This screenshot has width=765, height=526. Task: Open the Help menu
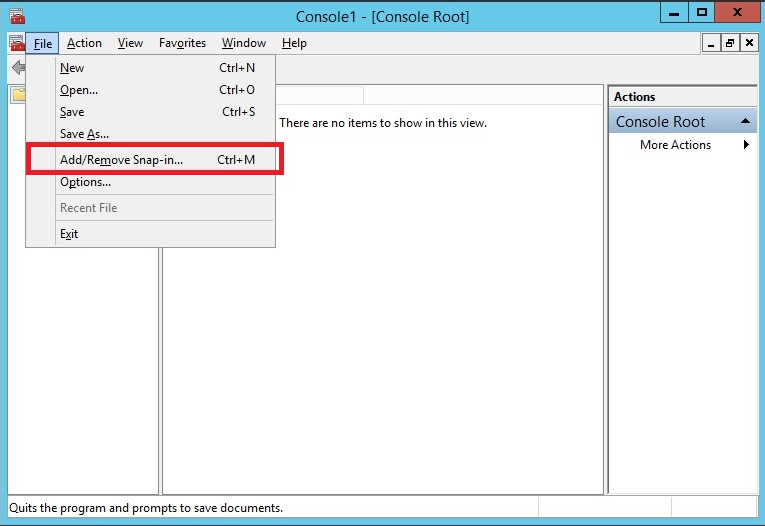294,43
